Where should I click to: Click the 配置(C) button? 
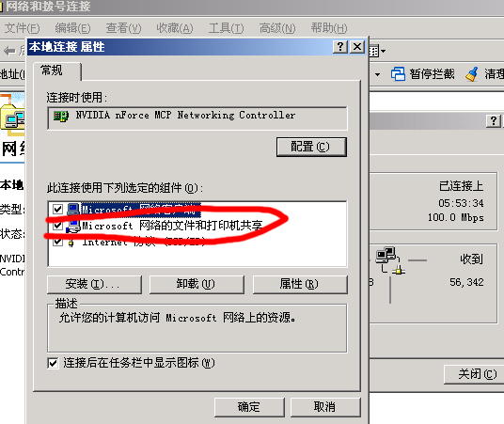(x=311, y=147)
